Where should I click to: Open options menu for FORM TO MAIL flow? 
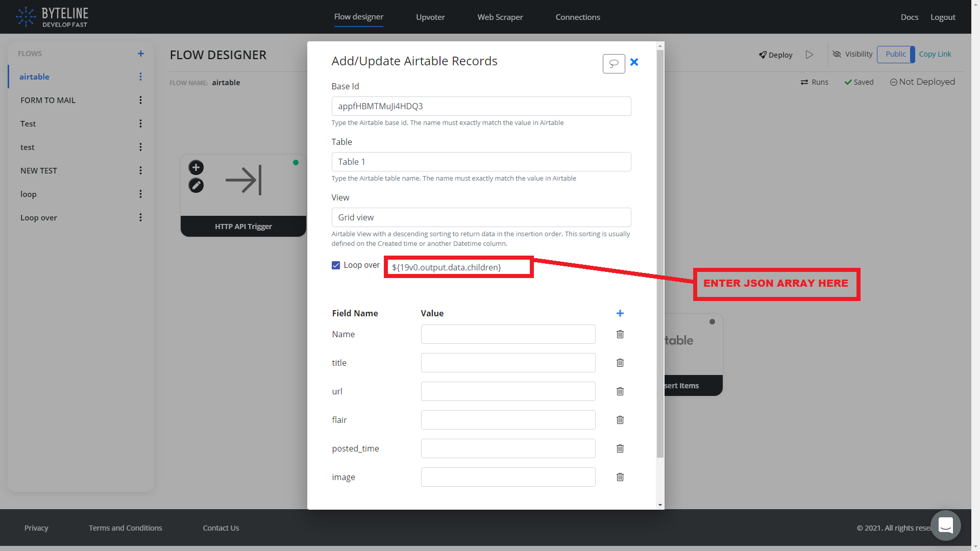pos(140,100)
